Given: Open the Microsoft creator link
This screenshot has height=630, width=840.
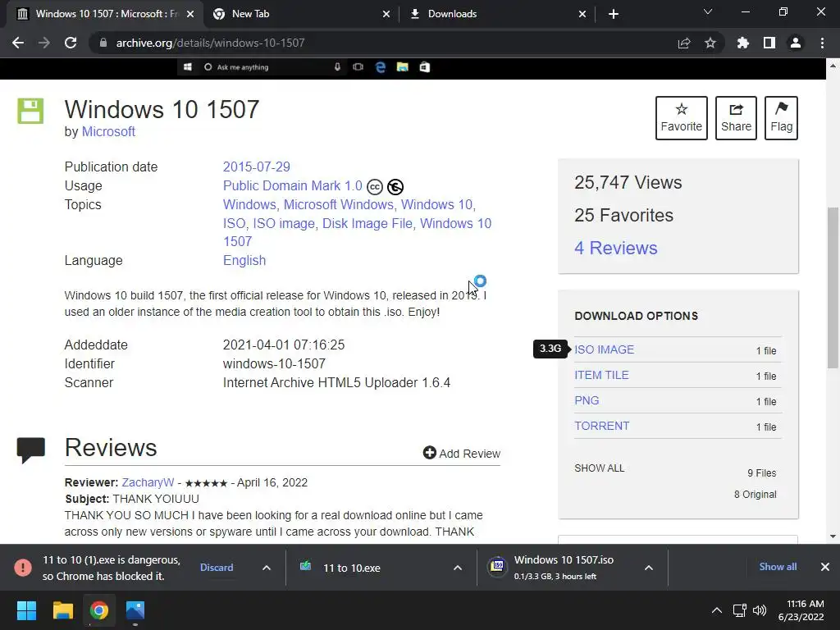Looking at the screenshot, I should pos(108,131).
